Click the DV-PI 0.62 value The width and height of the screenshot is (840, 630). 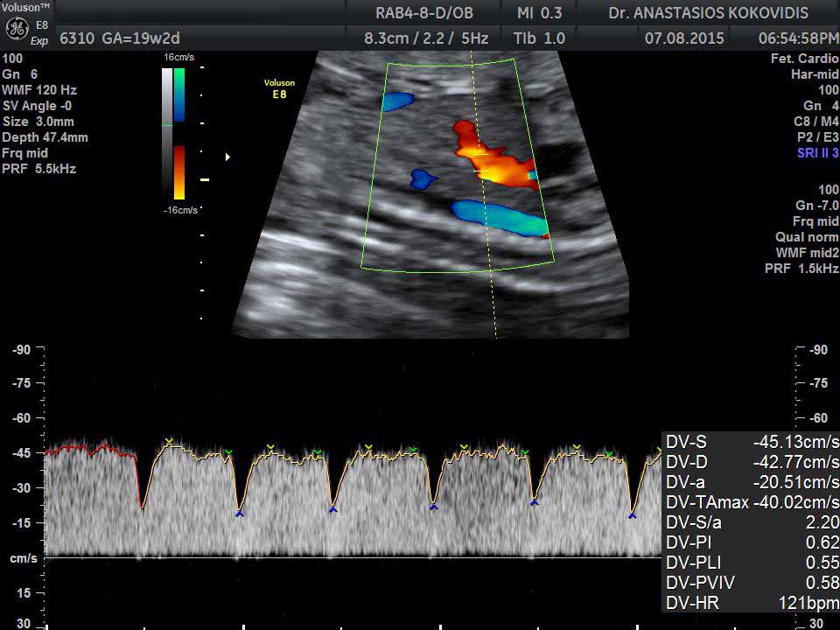[752, 542]
